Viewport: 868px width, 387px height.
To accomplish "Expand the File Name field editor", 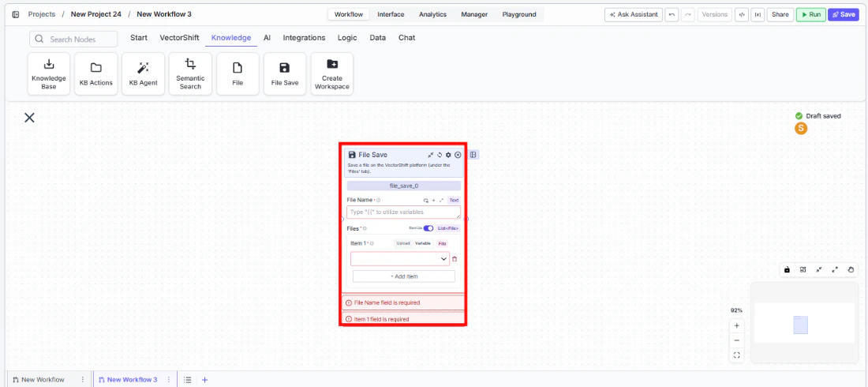I will point(441,200).
